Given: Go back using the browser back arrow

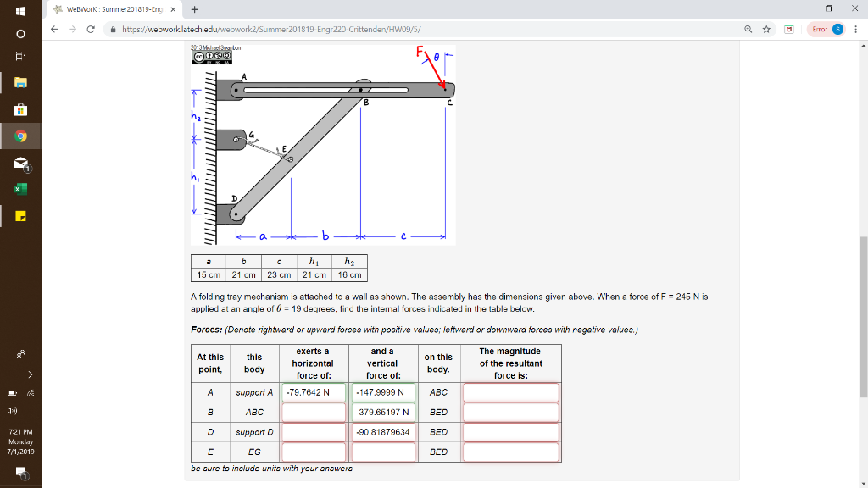Looking at the screenshot, I should (53, 27).
